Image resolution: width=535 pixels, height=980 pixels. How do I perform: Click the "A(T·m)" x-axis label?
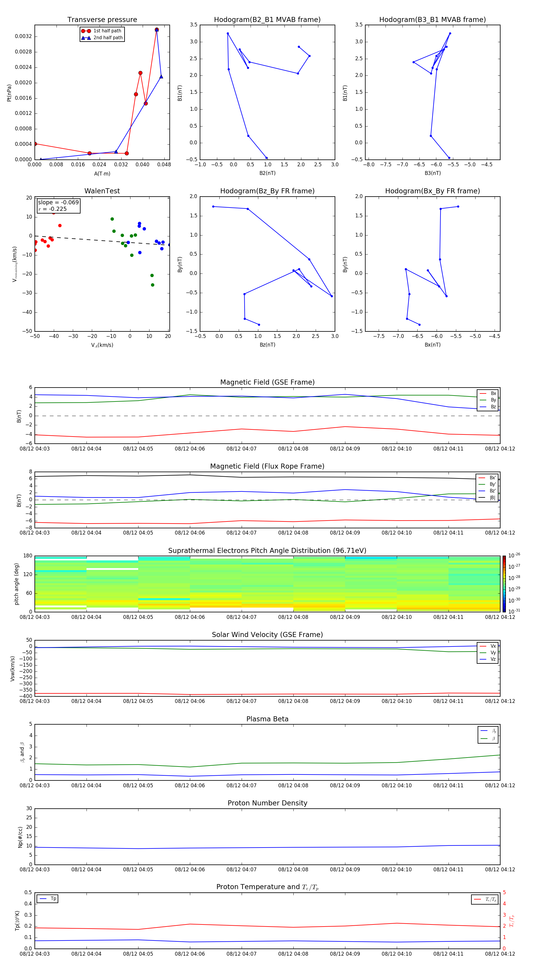point(102,173)
